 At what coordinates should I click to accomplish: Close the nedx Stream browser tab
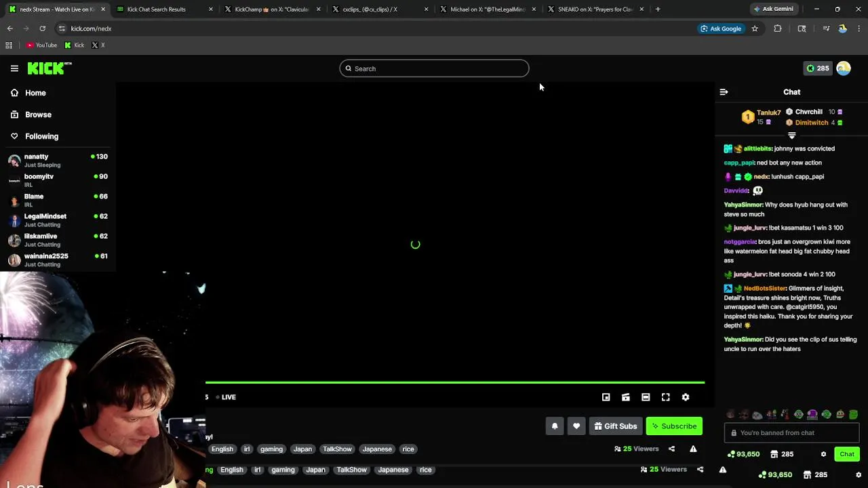click(103, 9)
